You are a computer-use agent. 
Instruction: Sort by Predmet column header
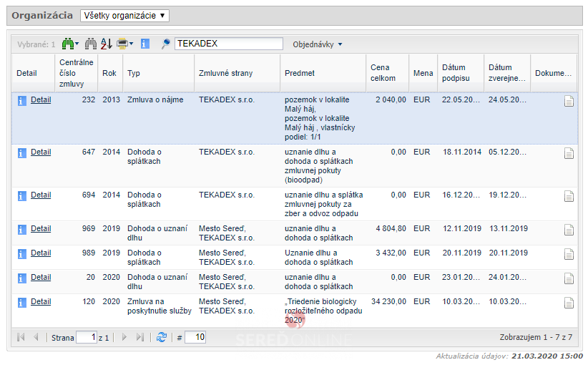[323, 73]
